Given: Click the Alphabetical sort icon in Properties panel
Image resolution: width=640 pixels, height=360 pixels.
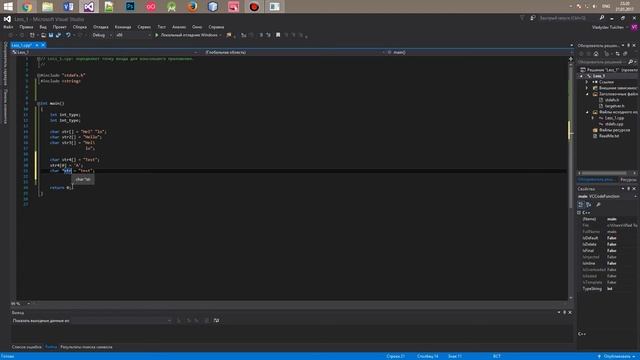Looking at the screenshot, I should click(x=589, y=204).
